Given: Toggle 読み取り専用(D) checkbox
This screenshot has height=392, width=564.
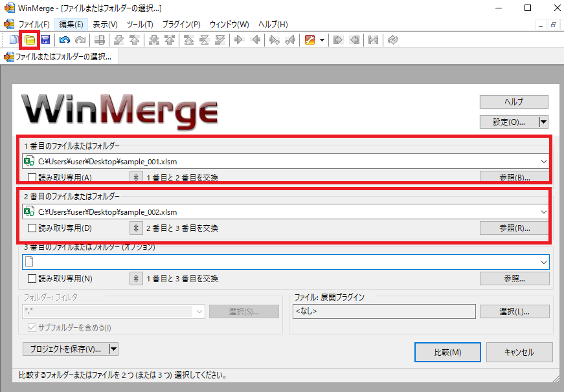Looking at the screenshot, I should coord(32,228).
